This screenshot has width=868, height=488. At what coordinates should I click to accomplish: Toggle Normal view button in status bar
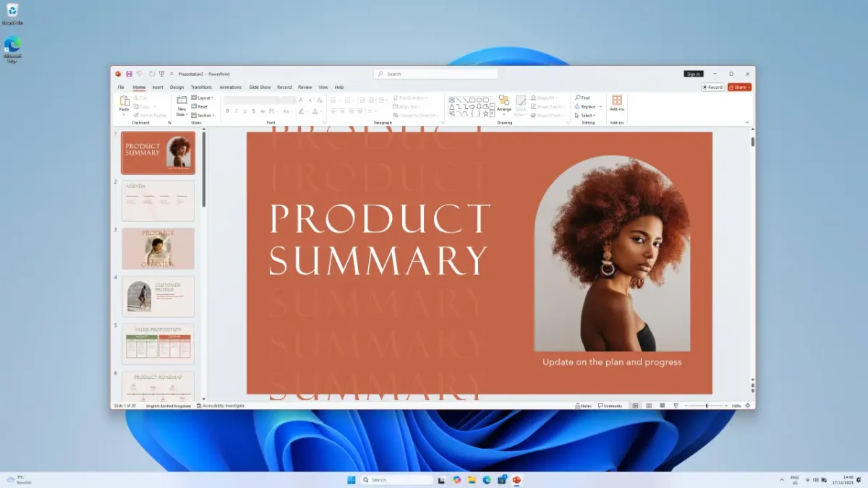[x=635, y=406]
